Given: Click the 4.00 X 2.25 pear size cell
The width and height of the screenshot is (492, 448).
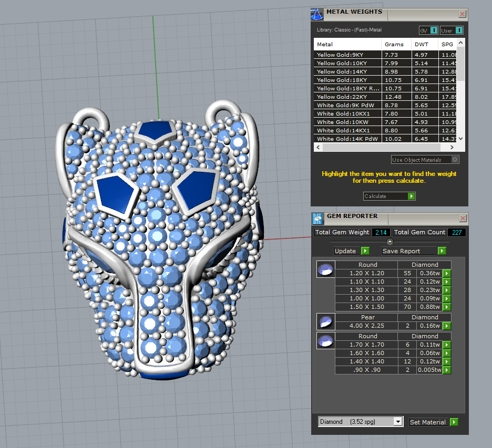Looking at the screenshot, I should click(x=366, y=326).
